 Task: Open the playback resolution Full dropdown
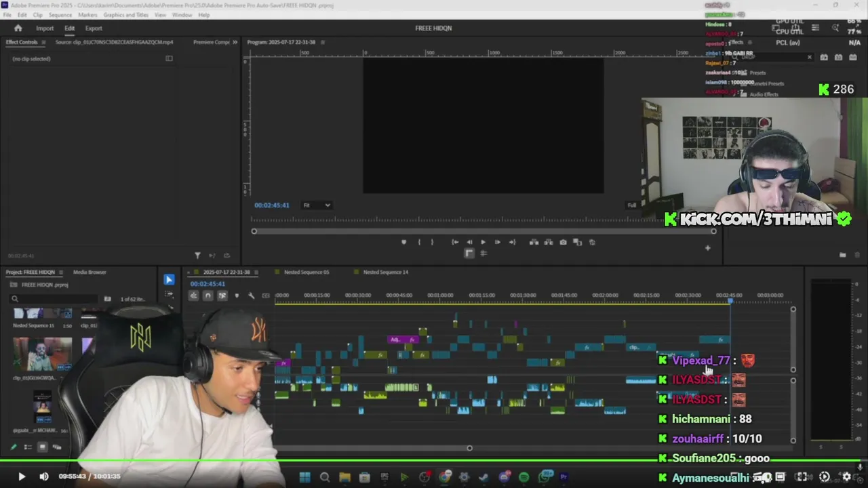coord(631,205)
